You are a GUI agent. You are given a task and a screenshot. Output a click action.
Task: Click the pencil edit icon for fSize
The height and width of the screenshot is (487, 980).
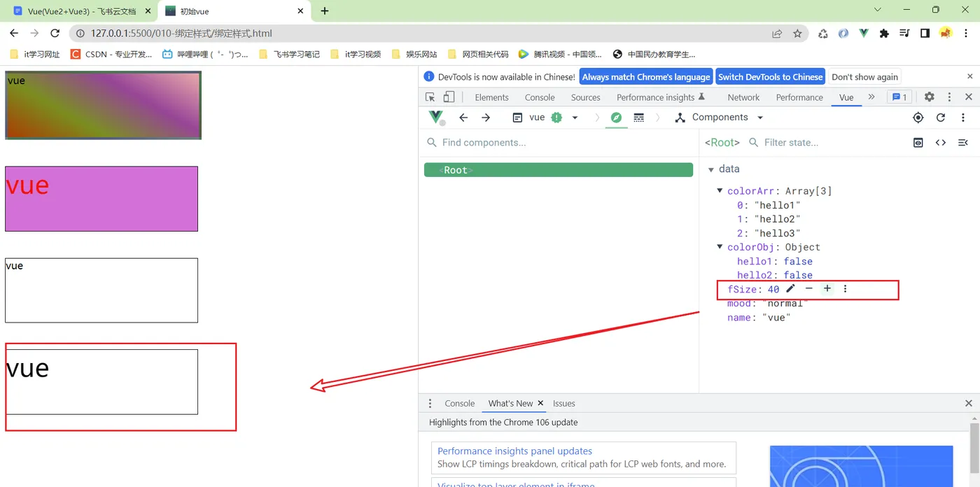tap(791, 288)
